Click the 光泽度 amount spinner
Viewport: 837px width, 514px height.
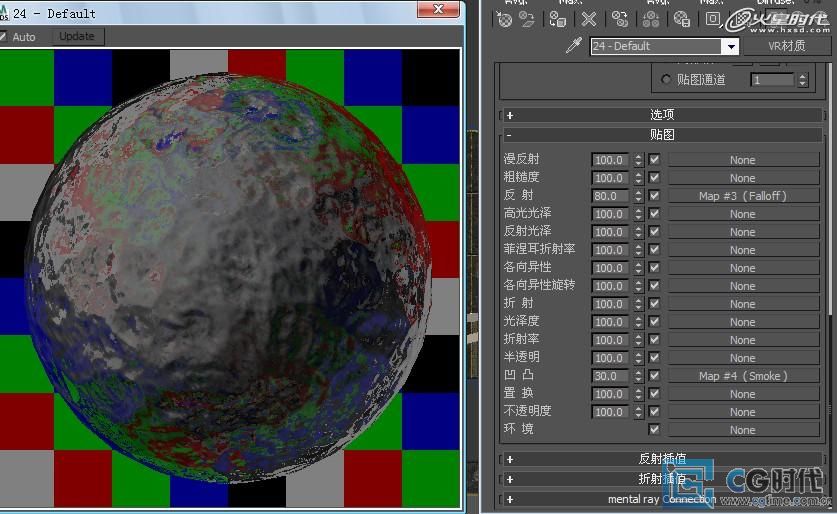[x=638, y=322]
